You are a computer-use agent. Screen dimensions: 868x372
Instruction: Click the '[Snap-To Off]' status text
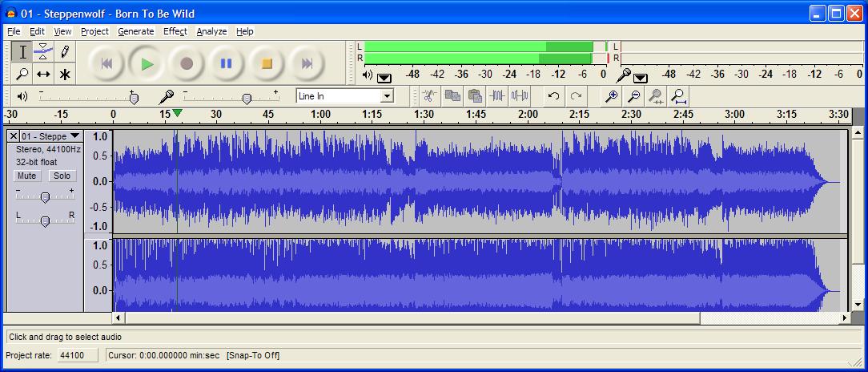tap(253, 355)
